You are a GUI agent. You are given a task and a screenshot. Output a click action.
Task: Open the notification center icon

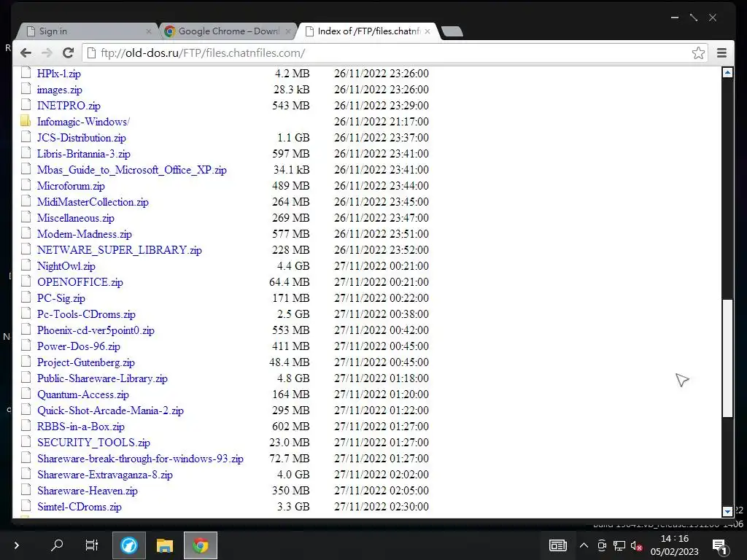coord(719,545)
